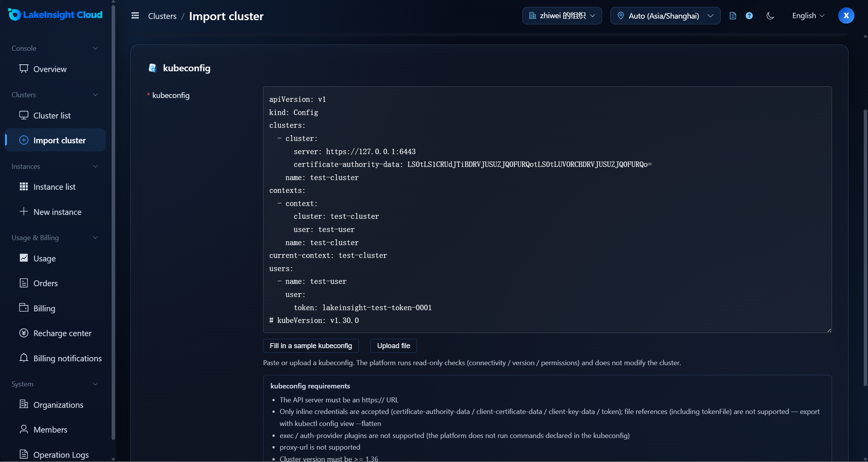Click the Billing notifications bell icon

point(24,358)
